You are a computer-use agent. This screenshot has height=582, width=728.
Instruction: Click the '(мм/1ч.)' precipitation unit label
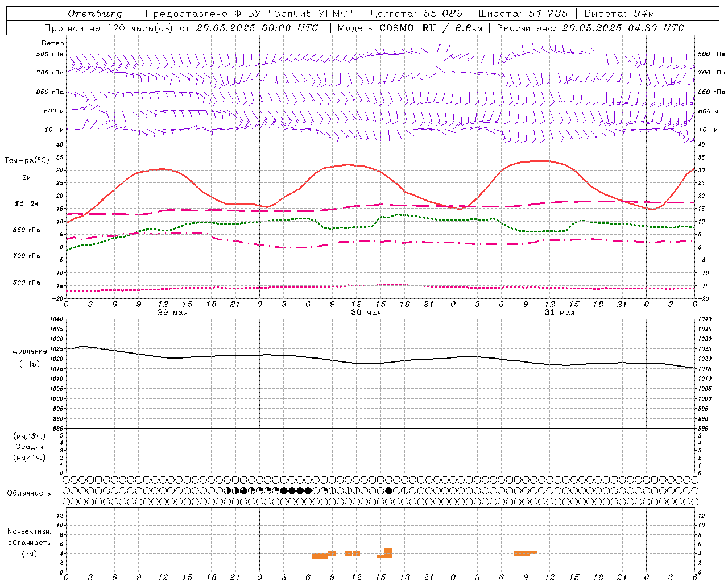pyautogui.click(x=30, y=458)
